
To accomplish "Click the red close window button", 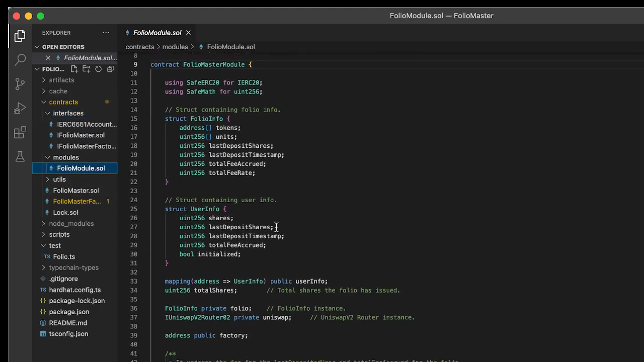I will (16, 16).
